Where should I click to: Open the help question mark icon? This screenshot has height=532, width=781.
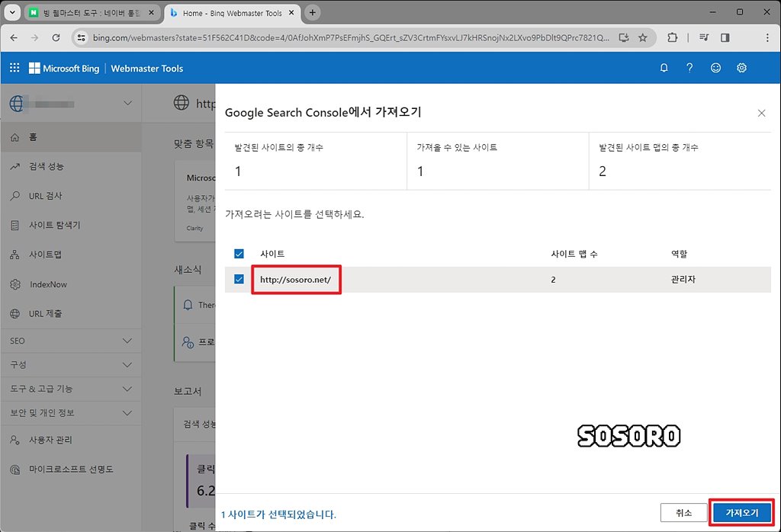click(689, 68)
